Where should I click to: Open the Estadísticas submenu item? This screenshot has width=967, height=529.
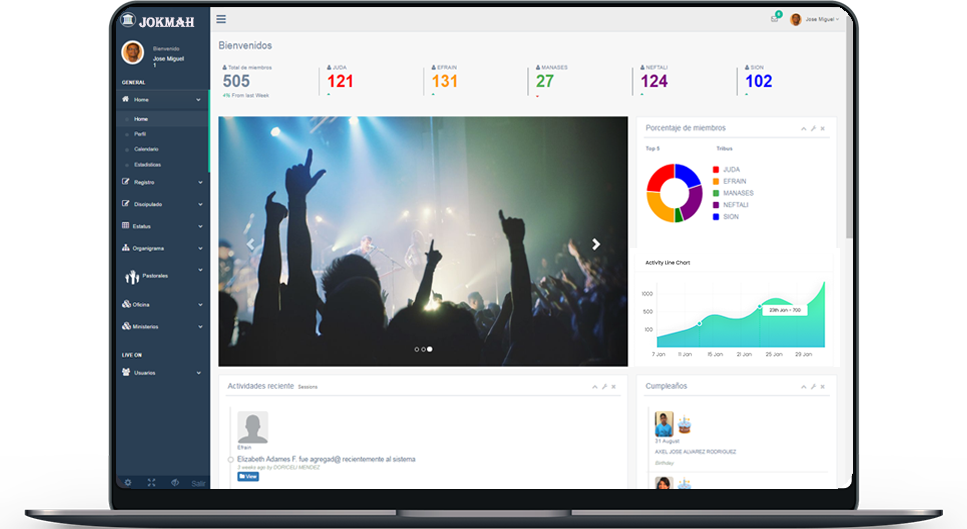coord(147,165)
